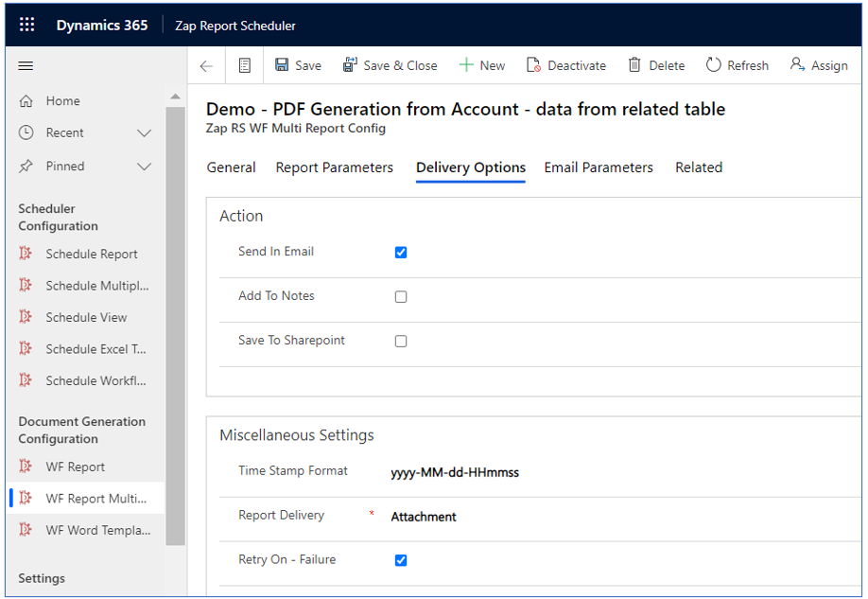The height and width of the screenshot is (599, 868).
Task: Click the WF Word Templa... gear icon
Action: pyautogui.click(x=25, y=529)
